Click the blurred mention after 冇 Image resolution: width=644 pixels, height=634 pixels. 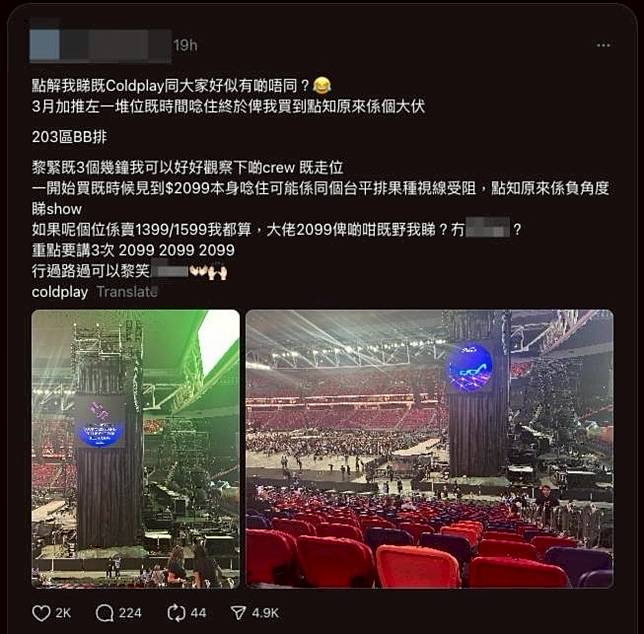[488, 228]
